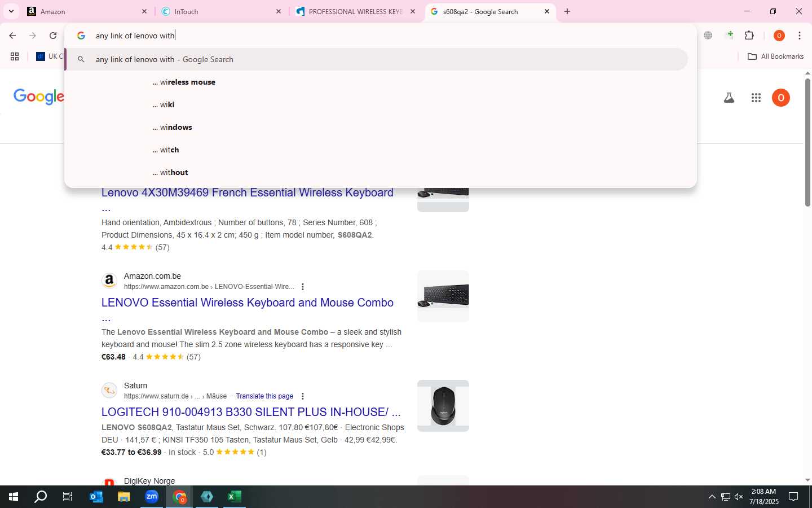Click the DigiKey Norge result source name
This screenshot has width=812, height=508.
pyautogui.click(x=149, y=481)
